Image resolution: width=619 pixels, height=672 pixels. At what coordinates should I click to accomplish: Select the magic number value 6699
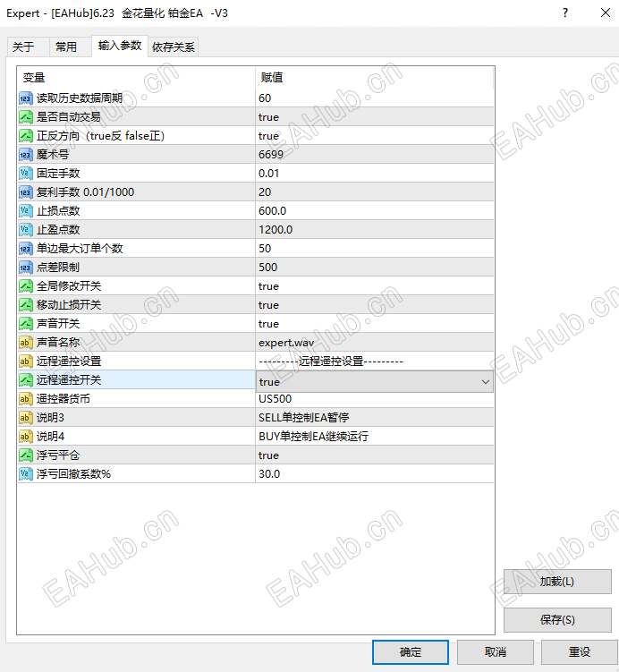coord(375,155)
